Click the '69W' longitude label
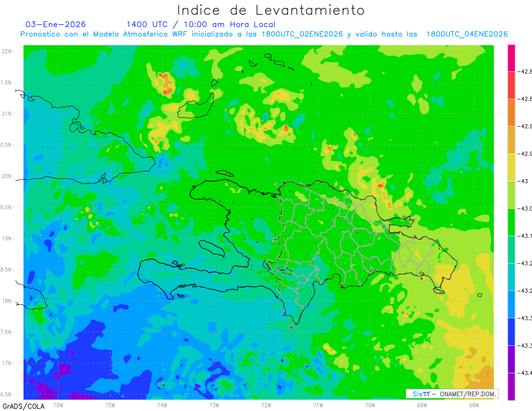Screen dimensions: 532x411 pos(422,405)
